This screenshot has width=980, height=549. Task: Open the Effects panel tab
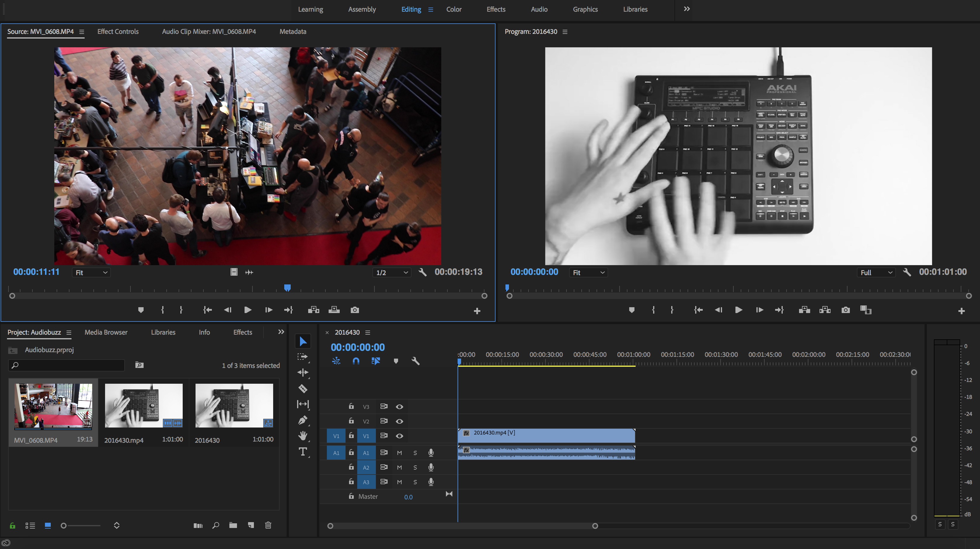click(x=242, y=331)
